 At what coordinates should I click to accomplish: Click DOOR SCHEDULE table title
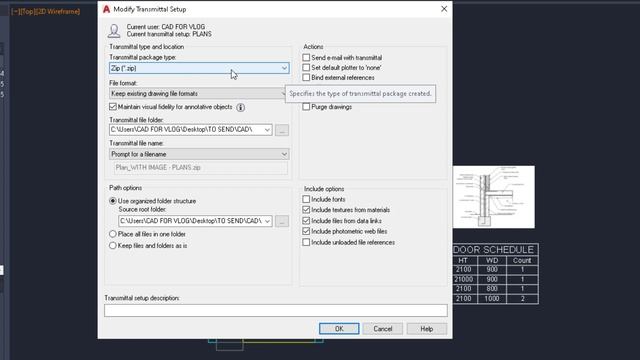pyautogui.click(x=493, y=249)
